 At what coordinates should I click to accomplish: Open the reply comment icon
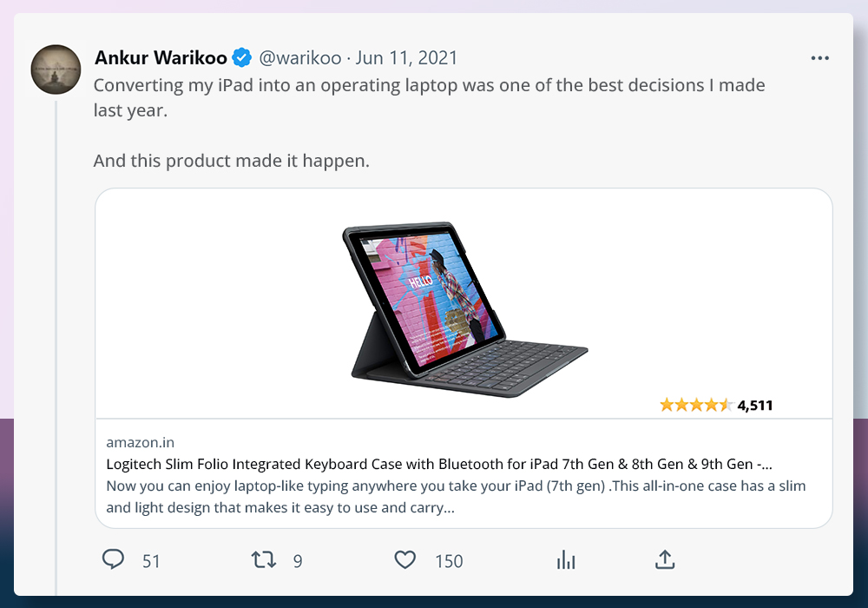point(113,559)
